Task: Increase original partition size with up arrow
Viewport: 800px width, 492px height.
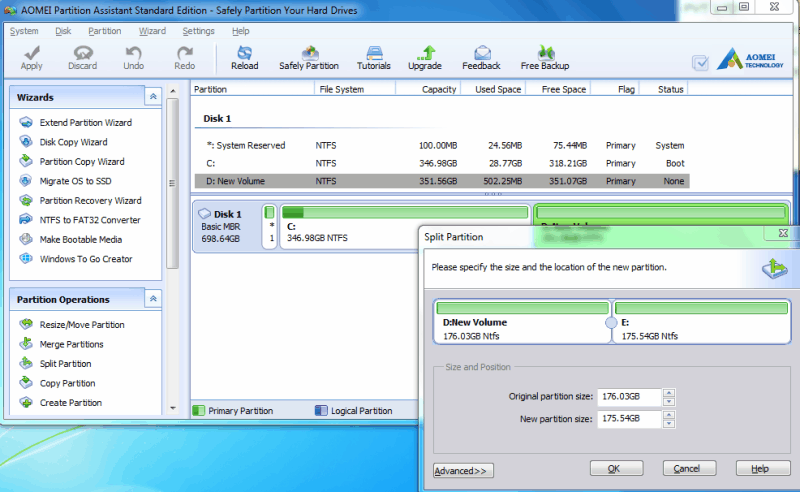Action: (x=669, y=392)
